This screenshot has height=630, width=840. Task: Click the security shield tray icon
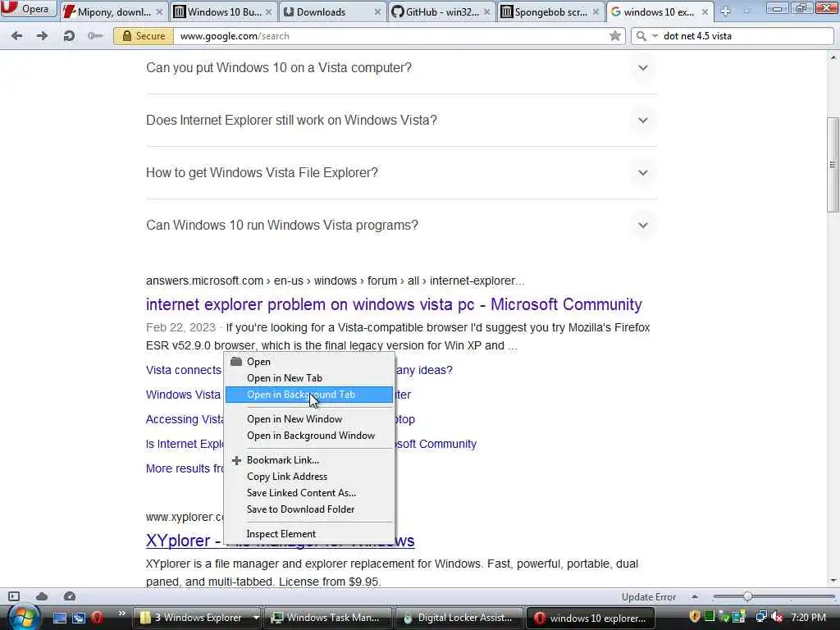click(x=694, y=617)
